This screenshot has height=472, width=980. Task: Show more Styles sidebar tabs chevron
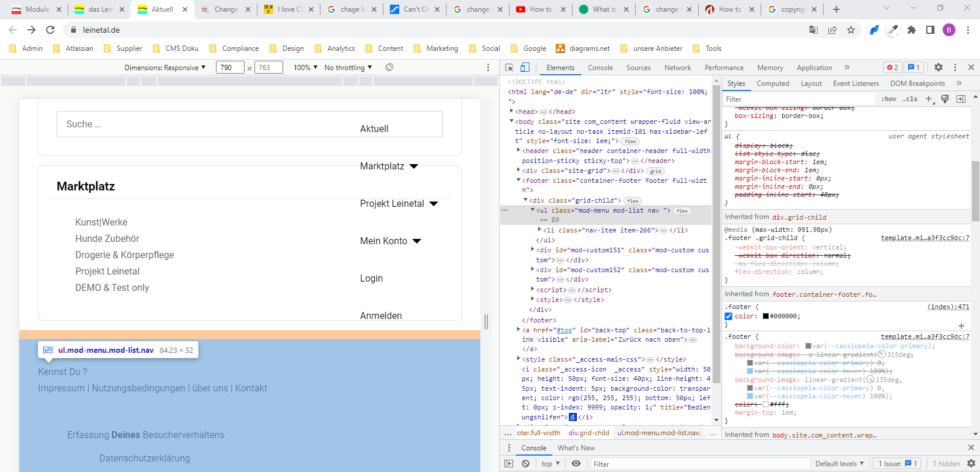click(x=959, y=83)
